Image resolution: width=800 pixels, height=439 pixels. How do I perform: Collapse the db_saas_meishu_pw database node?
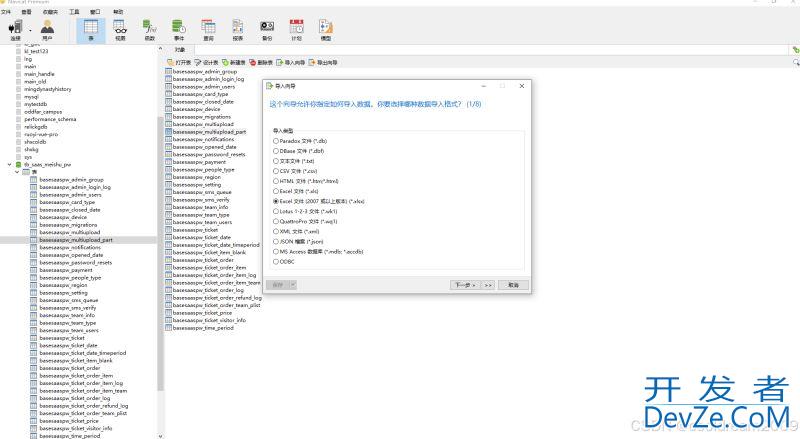click(9, 164)
